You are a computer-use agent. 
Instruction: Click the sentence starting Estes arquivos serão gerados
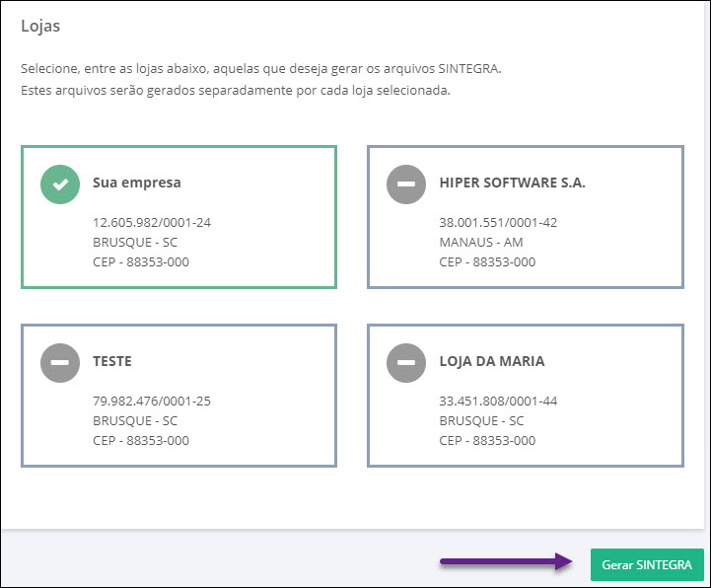(x=236, y=91)
